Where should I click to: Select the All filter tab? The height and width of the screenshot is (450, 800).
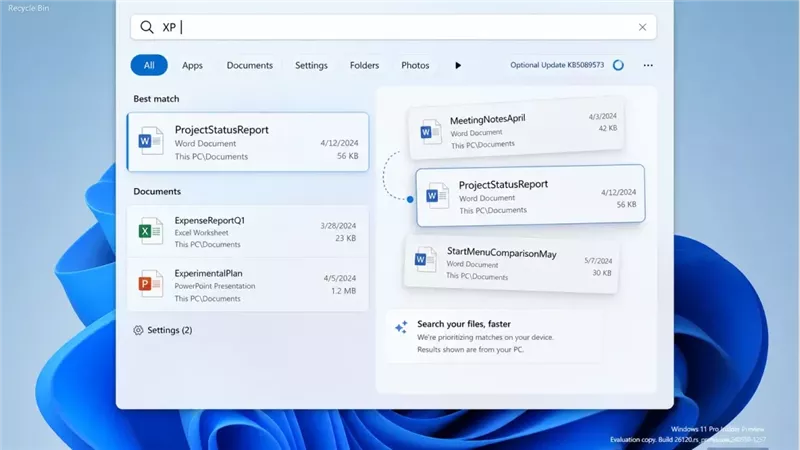(149, 65)
